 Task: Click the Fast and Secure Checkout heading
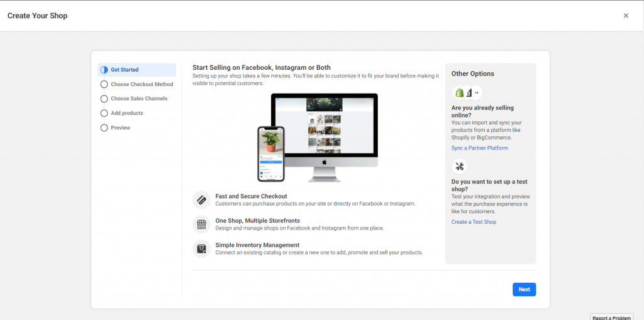(252, 196)
